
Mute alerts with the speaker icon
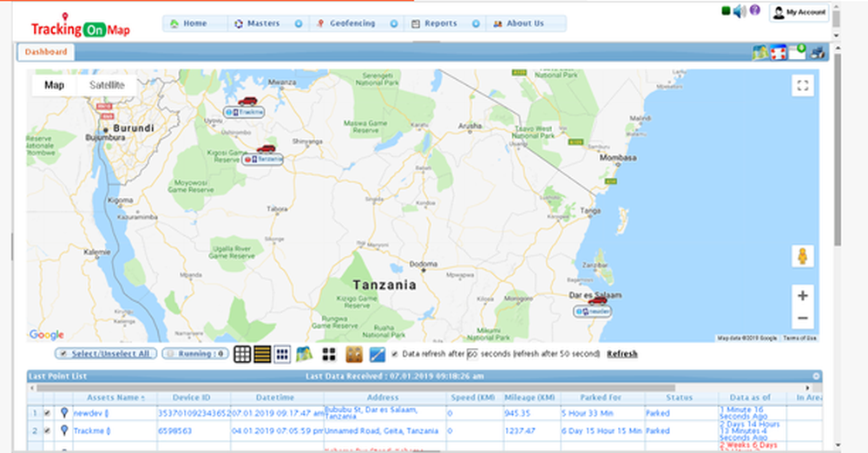pos(740,11)
